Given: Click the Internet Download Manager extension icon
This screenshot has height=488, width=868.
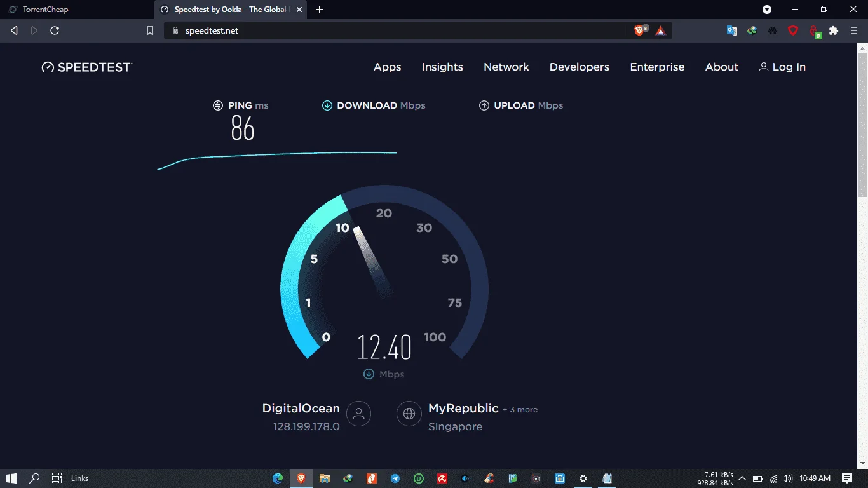Looking at the screenshot, I should click(x=752, y=30).
